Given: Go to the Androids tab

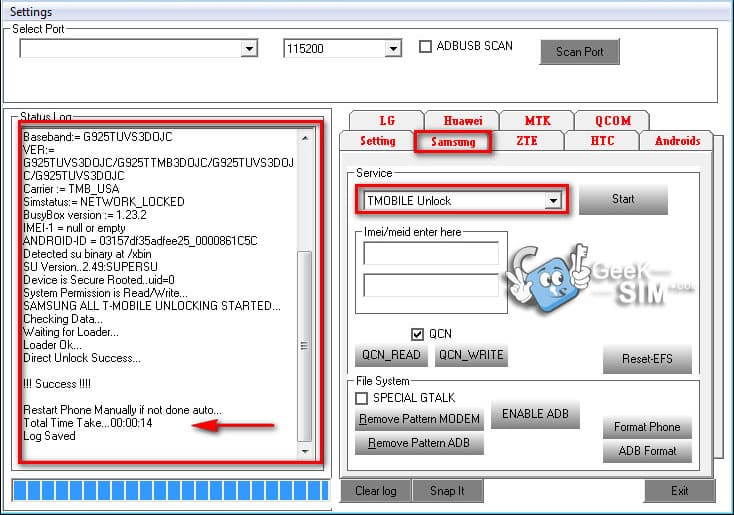Looking at the screenshot, I should (x=677, y=141).
